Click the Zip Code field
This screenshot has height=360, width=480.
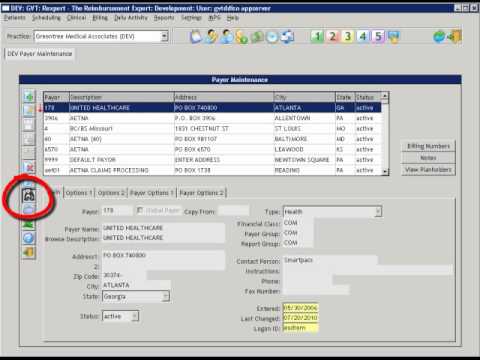pyautogui.click(x=124, y=275)
